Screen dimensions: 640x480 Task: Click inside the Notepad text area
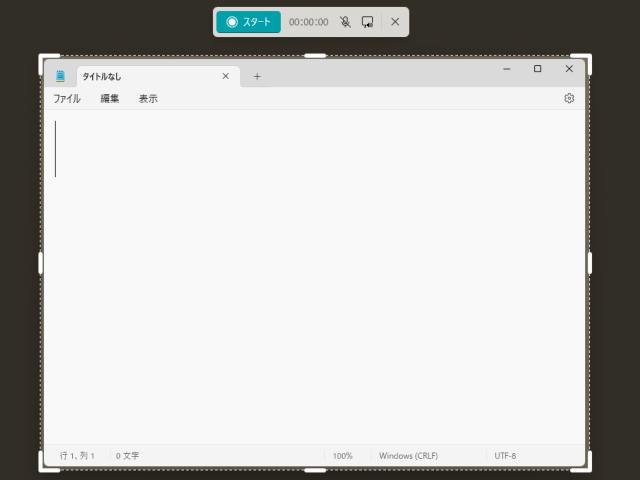314,276
